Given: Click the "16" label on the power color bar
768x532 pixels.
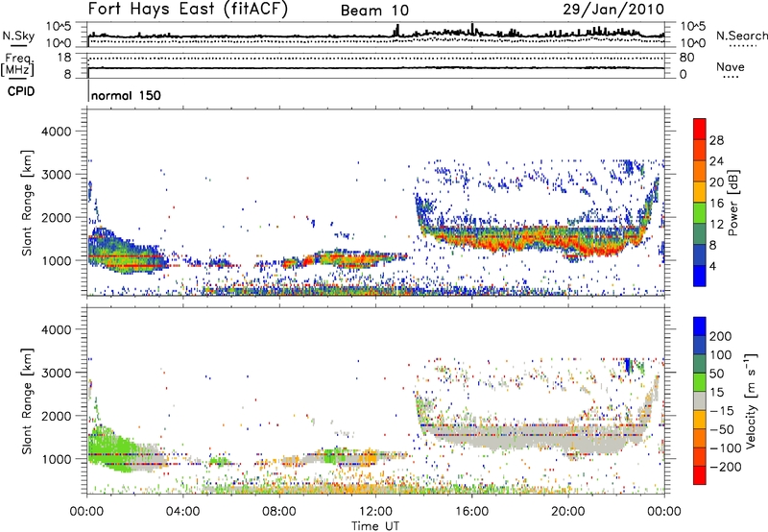Looking at the screenshot, I should 716,204.
